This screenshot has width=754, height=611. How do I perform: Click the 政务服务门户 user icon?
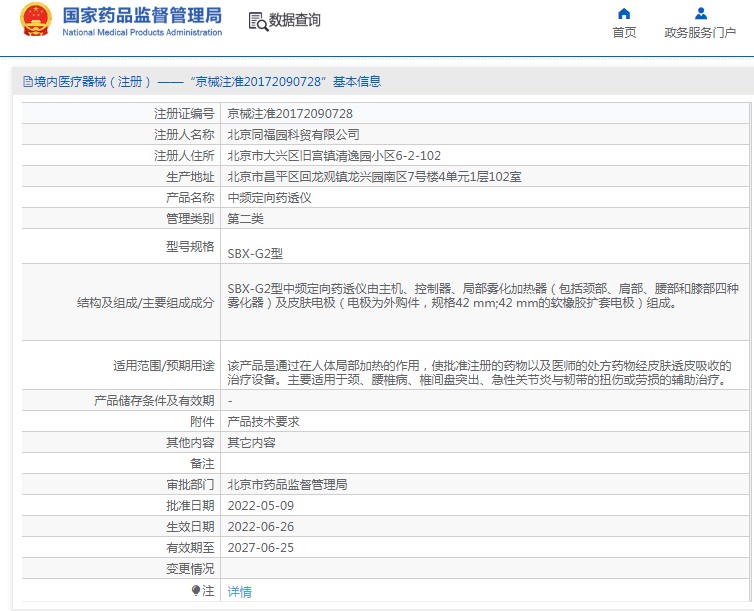coord(701,13)
